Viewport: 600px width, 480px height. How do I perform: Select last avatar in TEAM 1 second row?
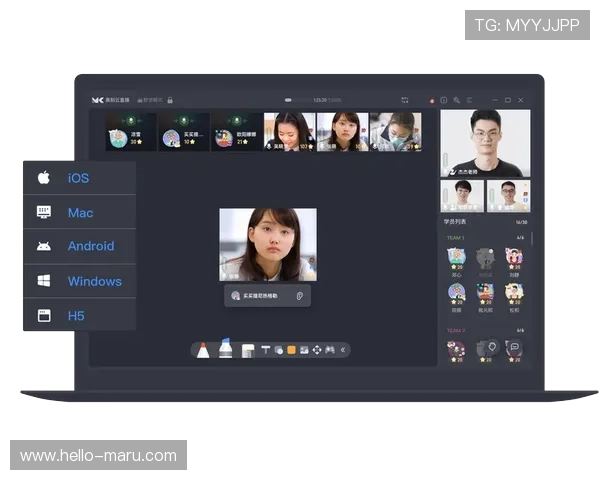(514, 294)
